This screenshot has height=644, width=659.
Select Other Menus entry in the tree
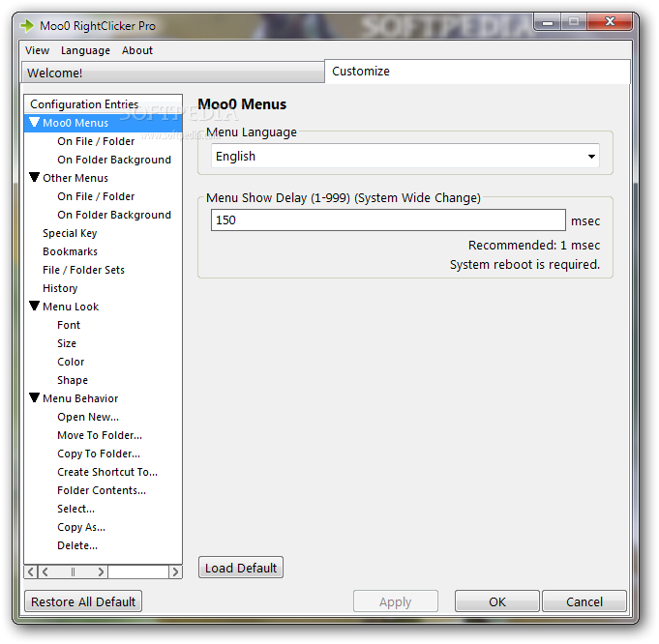click(75, 178)
